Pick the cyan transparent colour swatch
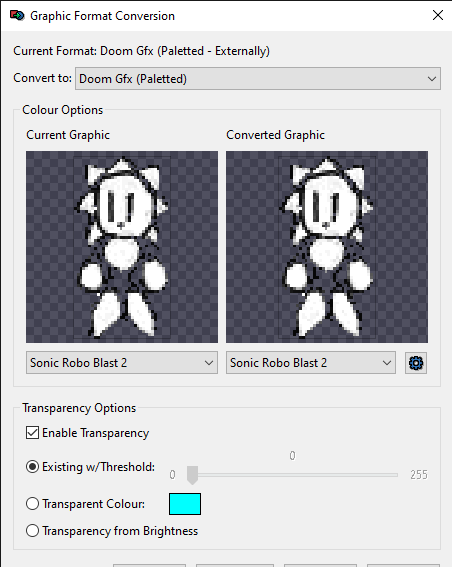 point(185,504)
